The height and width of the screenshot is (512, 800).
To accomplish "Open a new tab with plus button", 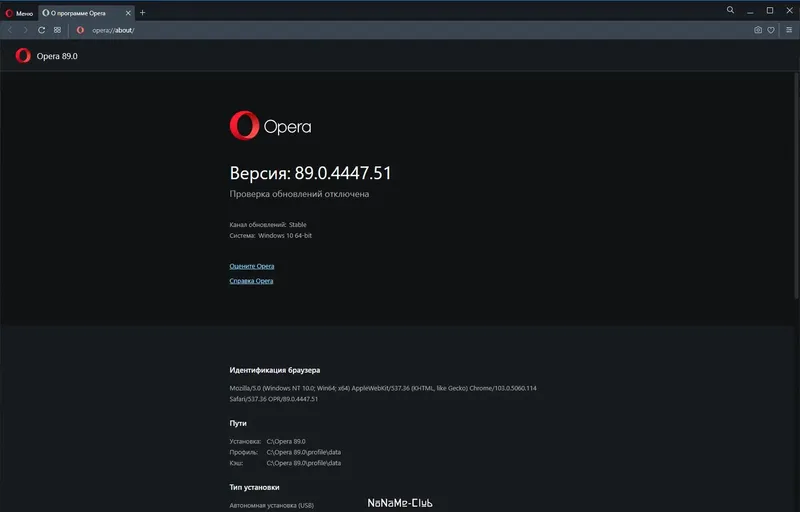I will (142, 12).
